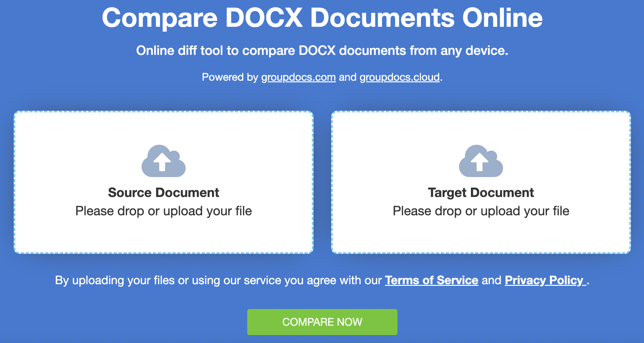Open the groupdocs.cloud link

coord(399,77)
